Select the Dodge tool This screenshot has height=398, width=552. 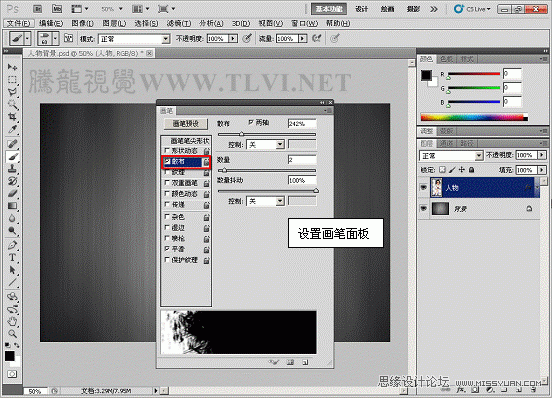[12, 230]
